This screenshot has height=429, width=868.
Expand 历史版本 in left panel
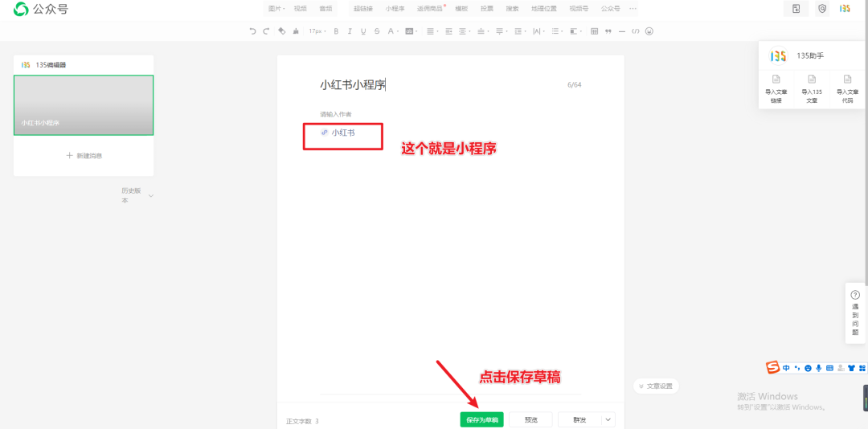tap(137, 195)
